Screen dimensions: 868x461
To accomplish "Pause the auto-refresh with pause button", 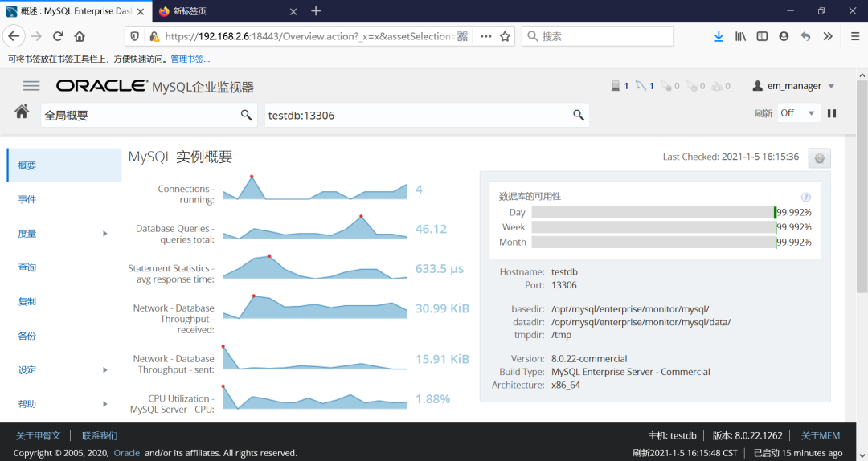I will [x=832, y=113].
